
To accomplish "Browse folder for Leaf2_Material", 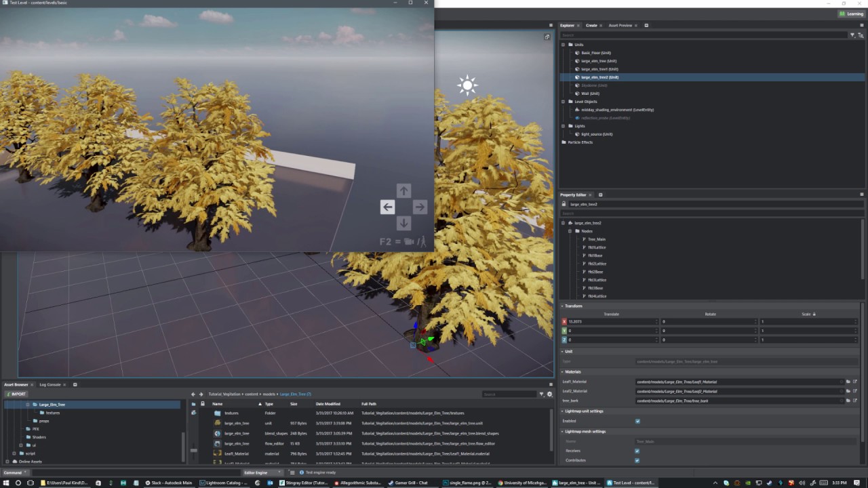I will (x=848, y=391).
